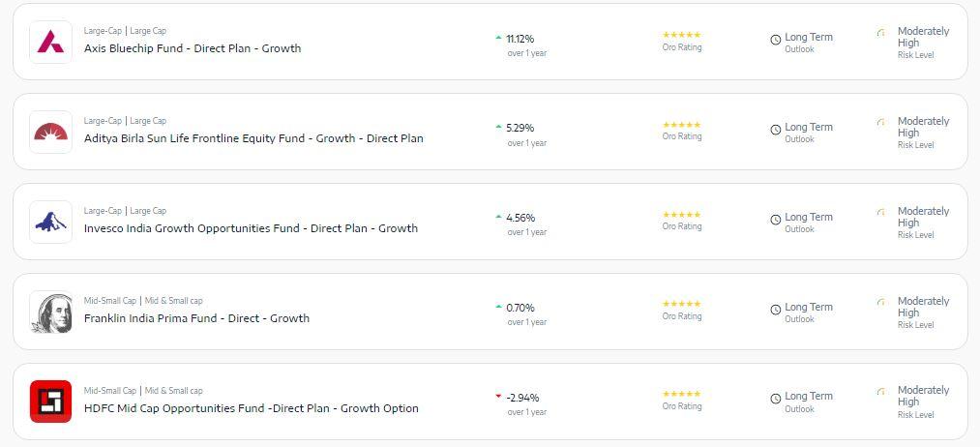
Task: Click the clock icon in the Franklin India Prima row
Action: pyautogui.click(x=776, y=310)
